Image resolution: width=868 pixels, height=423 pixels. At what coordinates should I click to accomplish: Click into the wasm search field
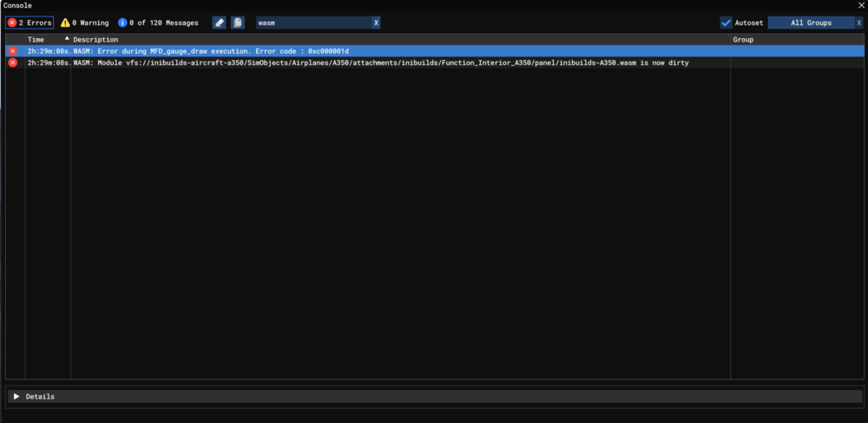tap(312, 23)
